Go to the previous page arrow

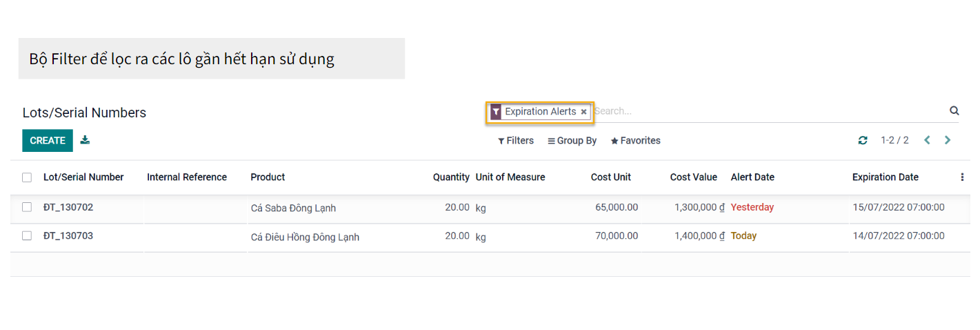[927, 140]
